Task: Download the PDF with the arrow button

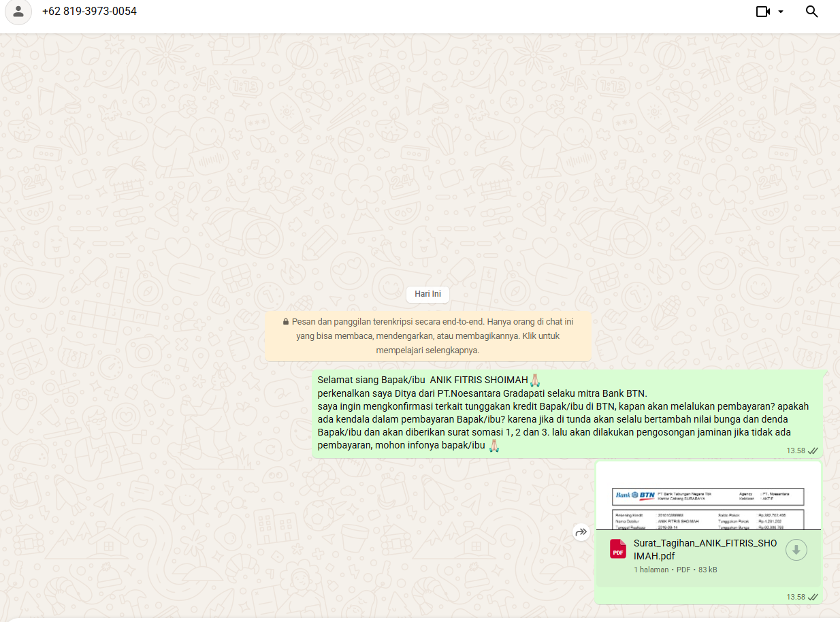Action: click(x=796, y=550)
